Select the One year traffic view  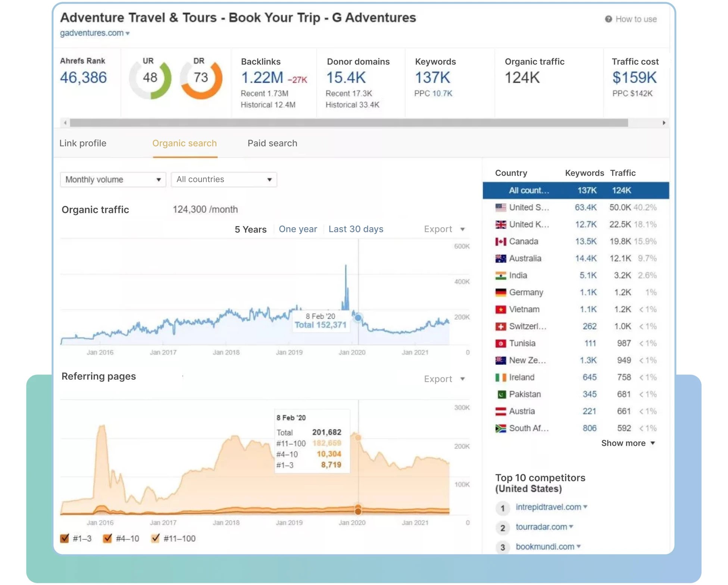pos(297,228)
